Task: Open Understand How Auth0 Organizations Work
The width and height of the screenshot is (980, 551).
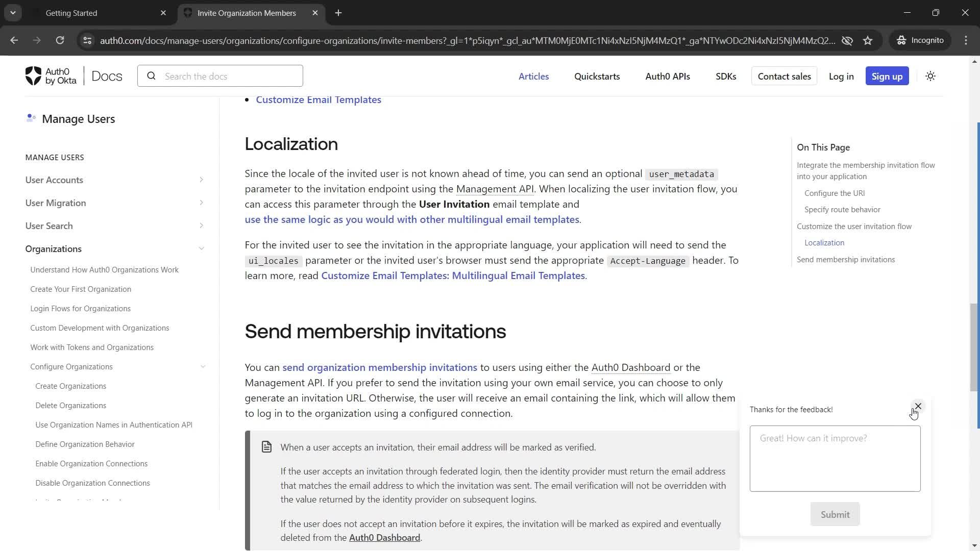Action: (x=104, y=269)
